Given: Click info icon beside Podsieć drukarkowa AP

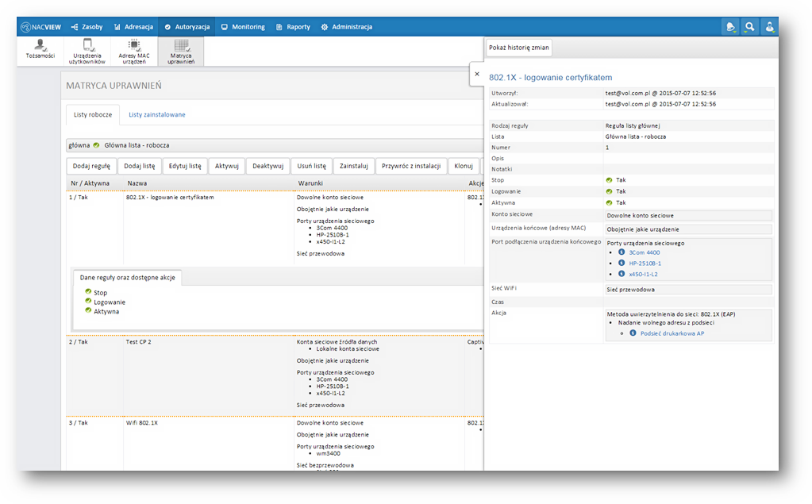Looking at the screenshot, I should pyautogui.click(x=633, y=333).
